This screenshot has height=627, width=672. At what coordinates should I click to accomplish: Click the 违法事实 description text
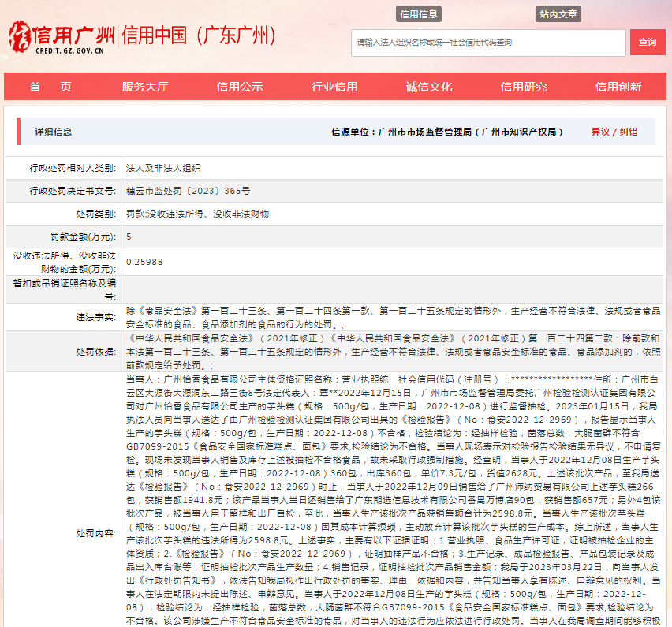tap(393, 317)
